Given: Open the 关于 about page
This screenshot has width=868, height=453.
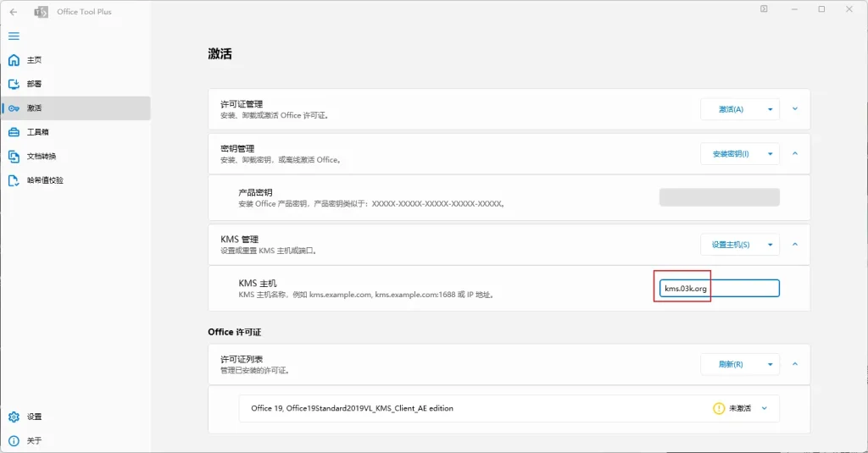Looking at the screenshot, I should coord(75,441).
